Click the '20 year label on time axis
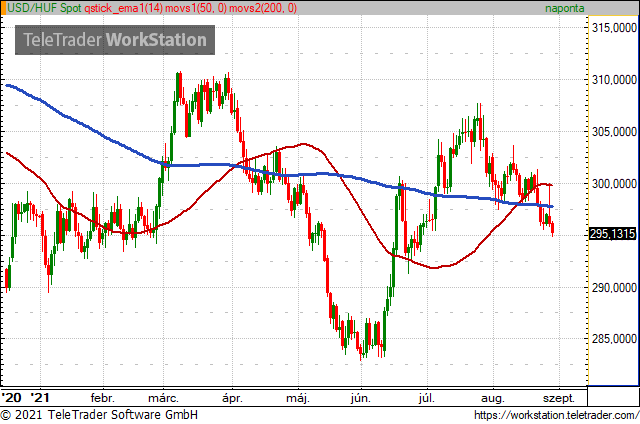640x424 pixels. (11, 397)
